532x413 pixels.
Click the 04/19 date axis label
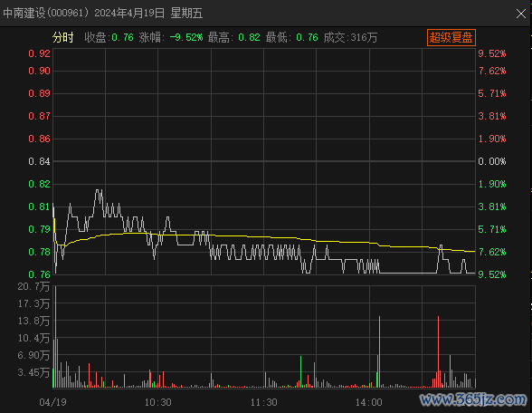click(x=52, y=402)
